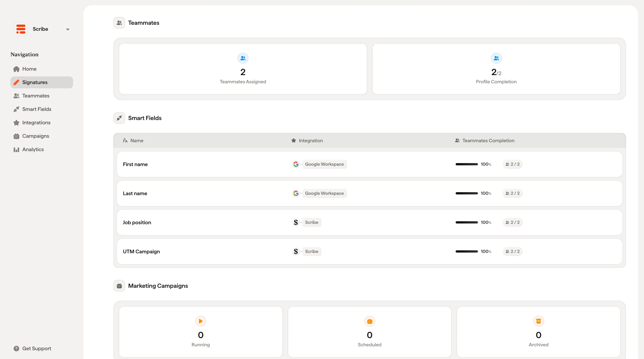The width and height of the screenshot is (644, 359).
Task: Click the Teammates people icon in sidebar
Action: point(16,96)
